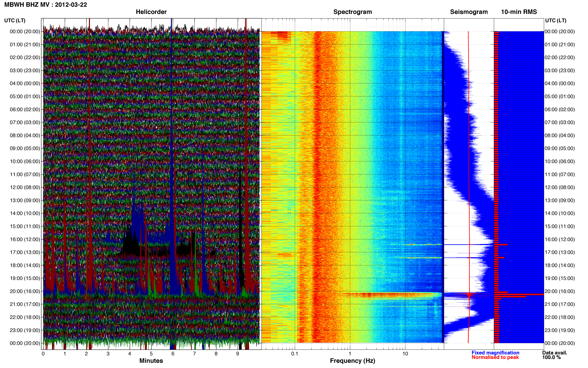Click the '0.1' frequency axis tick label
The width and height of the screenshot is (588, 368).
tap(295, 354)
